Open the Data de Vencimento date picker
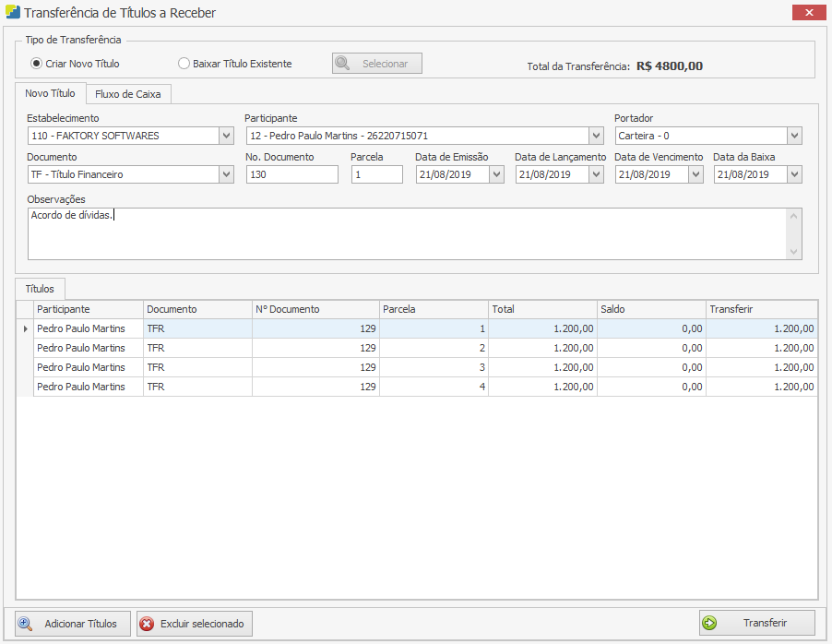 [695, 174]
